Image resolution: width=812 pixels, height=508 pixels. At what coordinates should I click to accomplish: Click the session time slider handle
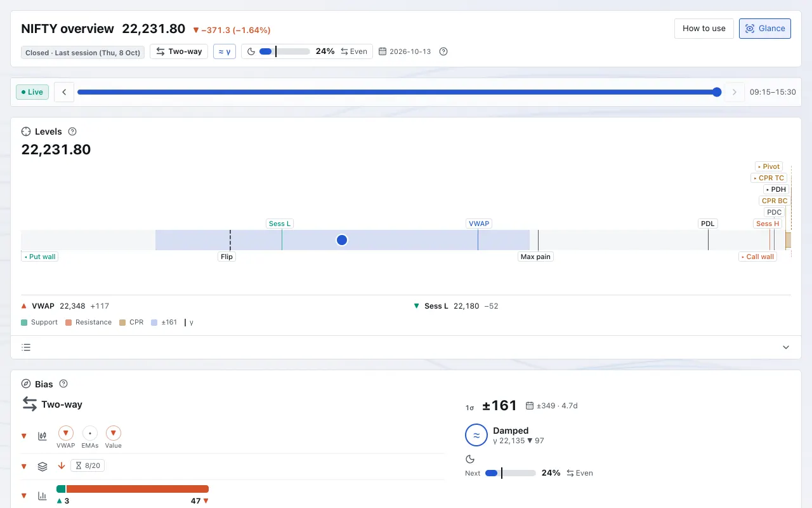coord(717,92)
